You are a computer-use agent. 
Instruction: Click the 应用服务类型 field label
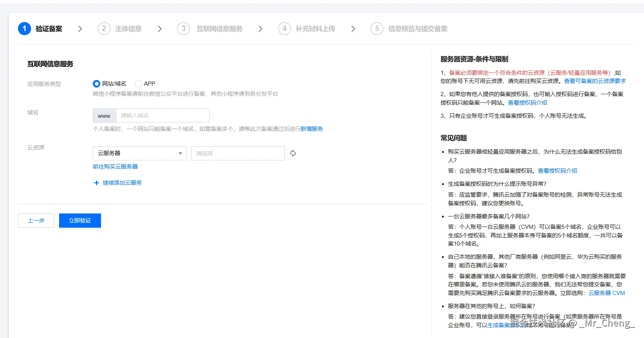[44, 84]
